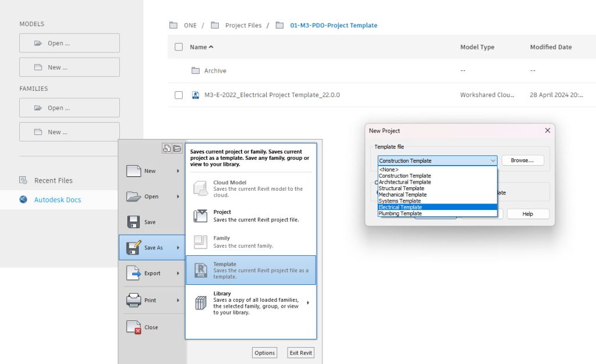Click the Library books icon
This screenshot has height=364, width=596.
(x=201, y=302)
